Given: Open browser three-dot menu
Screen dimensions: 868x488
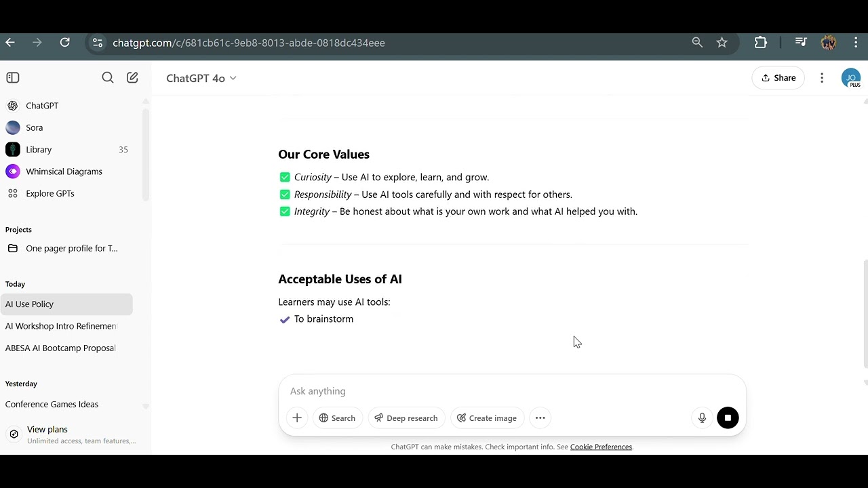Looking at the screenshot, I should (856, 43).
